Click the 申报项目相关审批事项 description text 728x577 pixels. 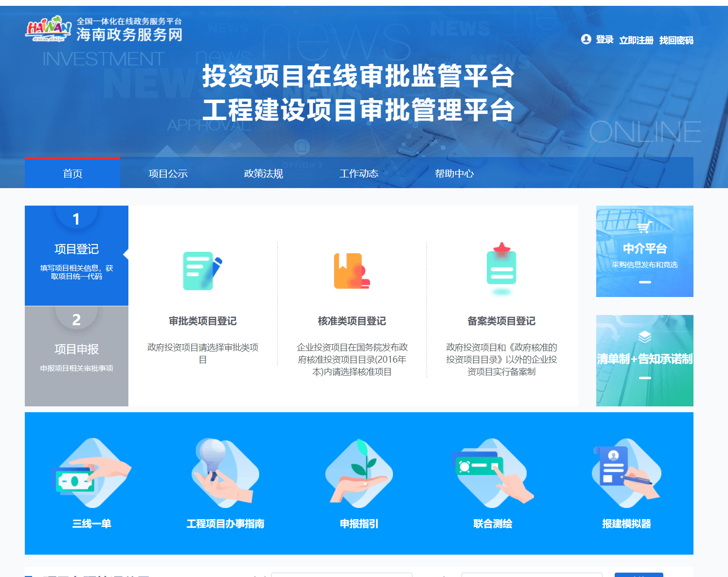(76, 368)
